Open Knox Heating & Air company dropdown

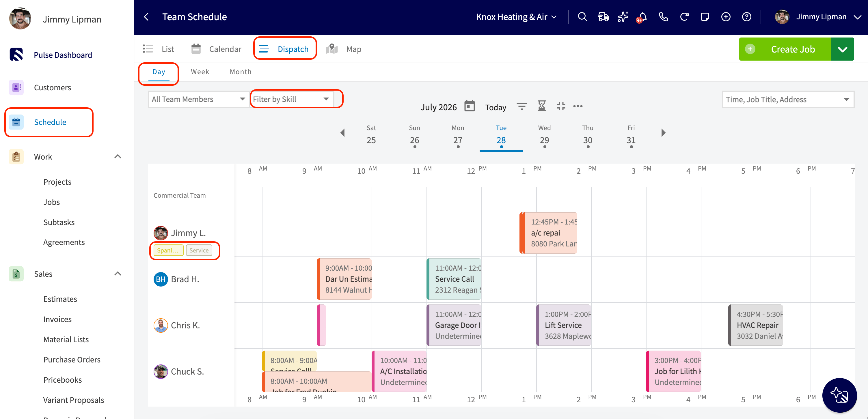pos(516,17)
